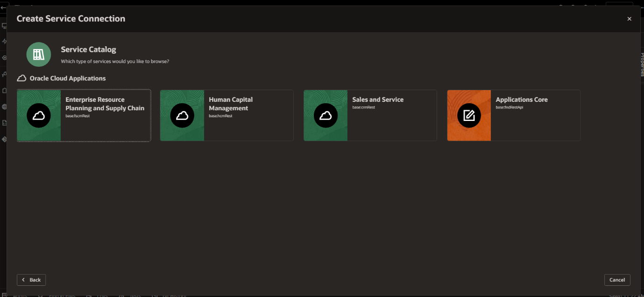Select Enterprise Resource Planning and Supply Chain title
This screenshot has height=297, width=644.
(105, 104)
